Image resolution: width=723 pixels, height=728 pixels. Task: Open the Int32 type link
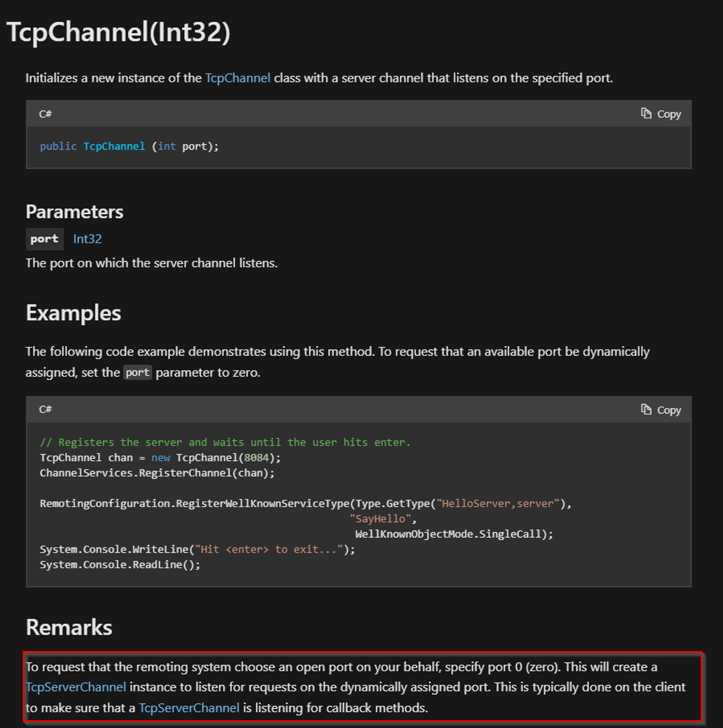tap(87, 238)
